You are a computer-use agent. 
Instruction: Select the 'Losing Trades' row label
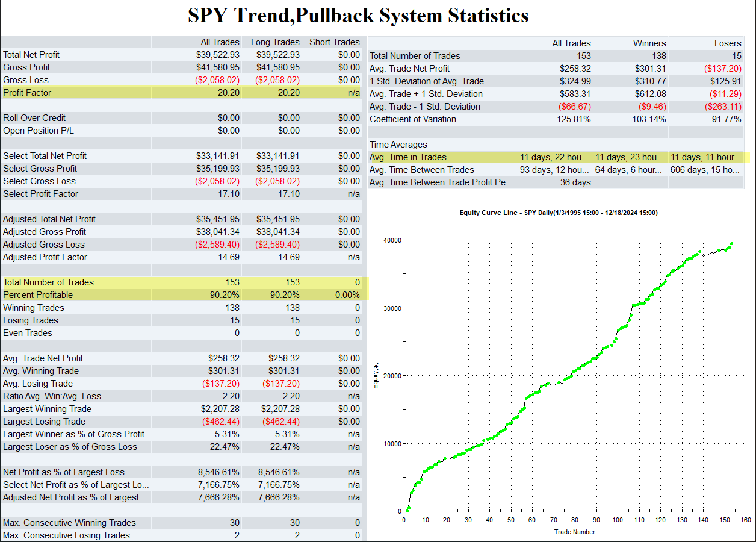tap(31, 320)
